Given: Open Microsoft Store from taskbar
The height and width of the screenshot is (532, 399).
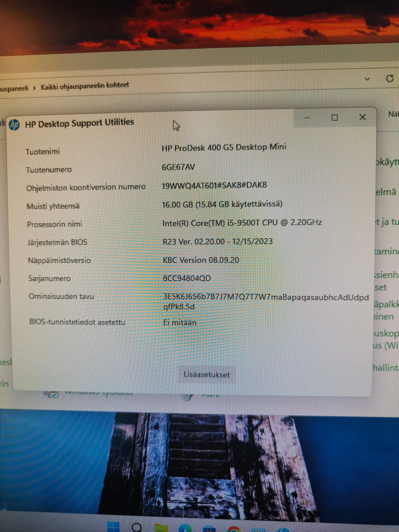Looking at the screenshot, I should [x=209, y=529].
